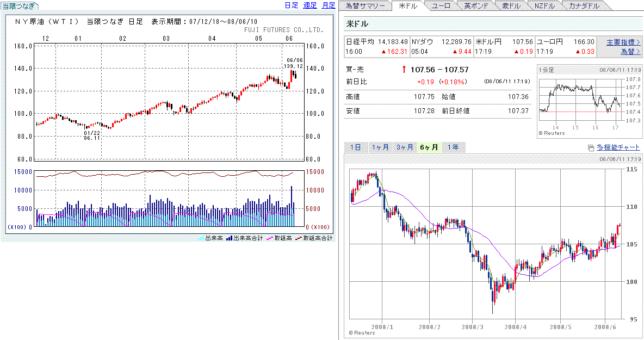This screenshot has width=644, height=340.
Task: Click the 多機能チャート window icon
Action: point(591,148)
